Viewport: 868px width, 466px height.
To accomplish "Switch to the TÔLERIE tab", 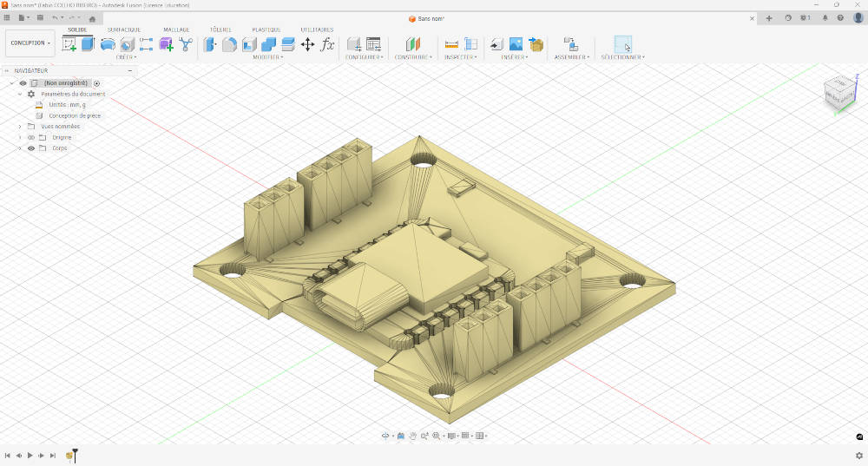I will tap(220, 30).
